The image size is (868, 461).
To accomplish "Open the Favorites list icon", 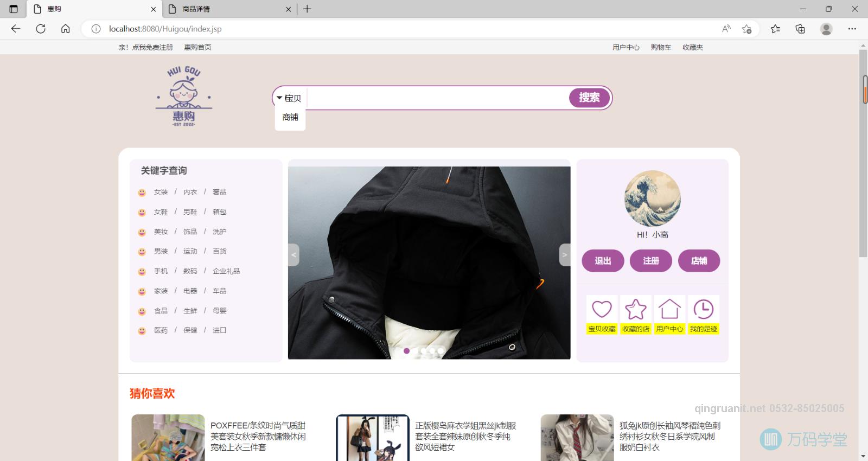I will coord(775,29).
